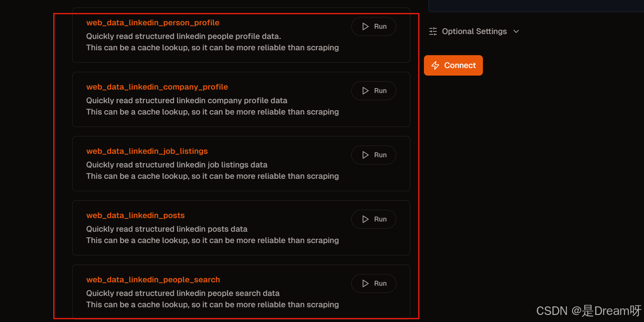Select text 'Quickly read structured linkedin posts data'

[x=167, y=229]
